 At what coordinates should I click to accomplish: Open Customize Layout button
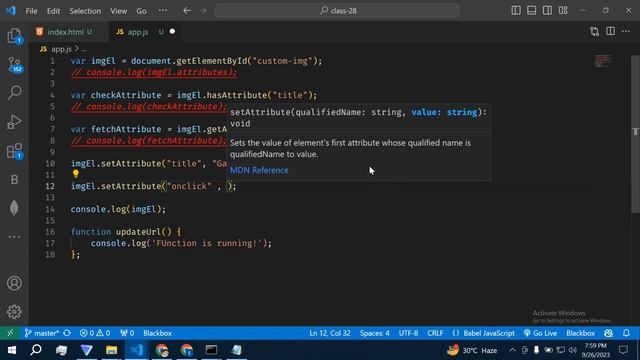click(x=563, y=11)
